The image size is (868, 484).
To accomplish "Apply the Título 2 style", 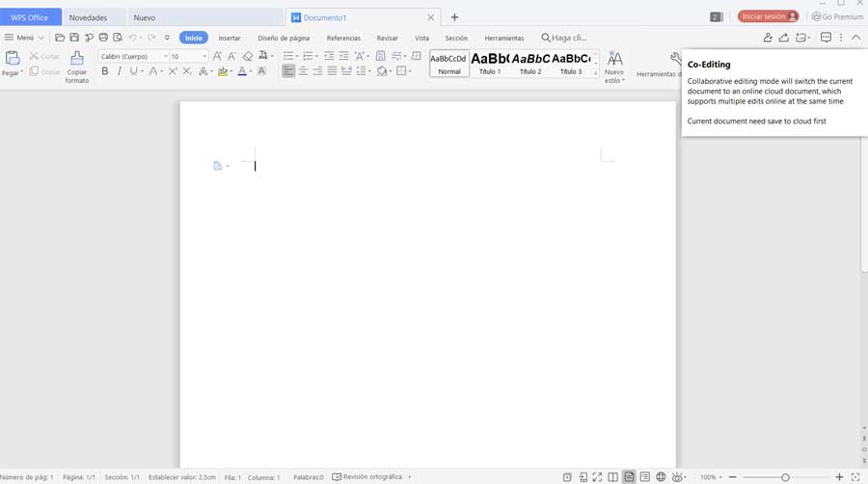I will coord(530,64).
